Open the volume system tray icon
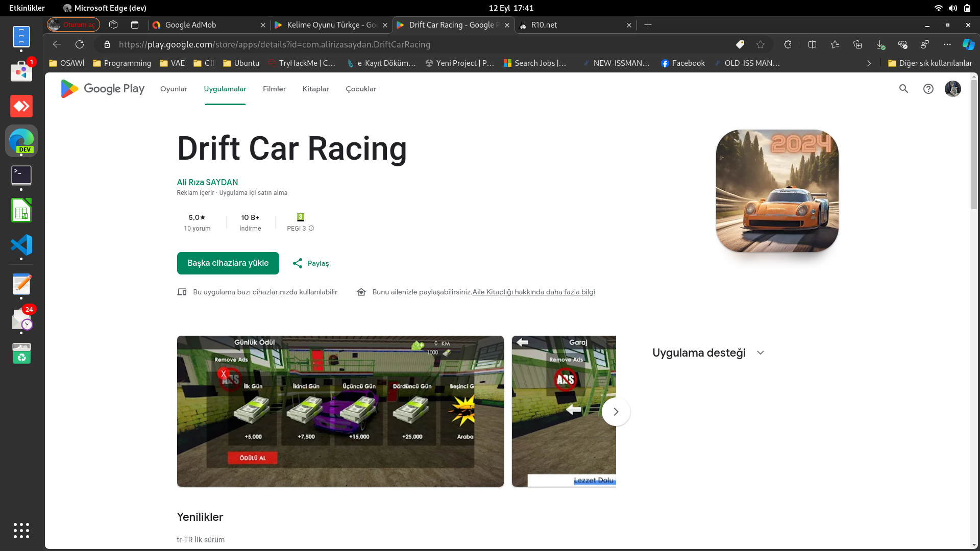Image resolution: width=980 pixels, height=551 pixels. tap(953, 8)
